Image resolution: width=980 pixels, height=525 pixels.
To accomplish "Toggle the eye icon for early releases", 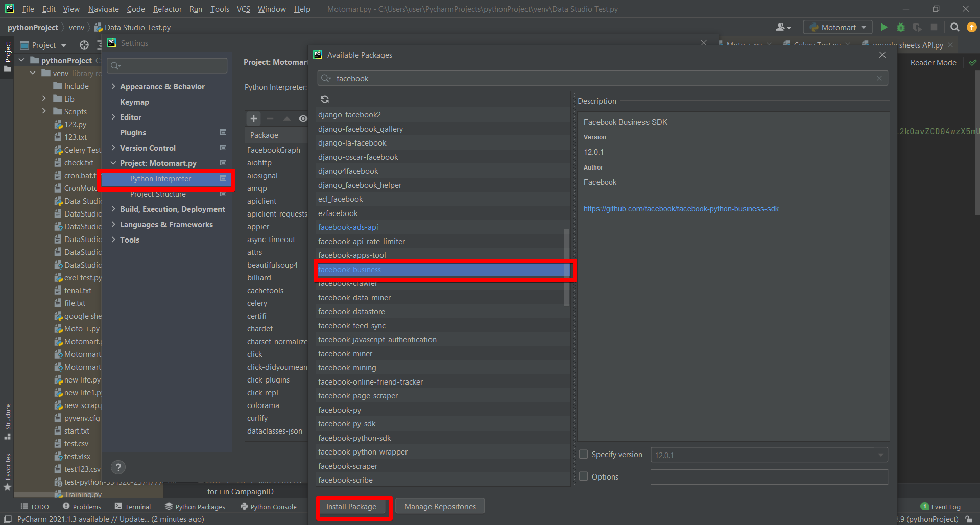I will pyautogui.click(x=303, y=118).
